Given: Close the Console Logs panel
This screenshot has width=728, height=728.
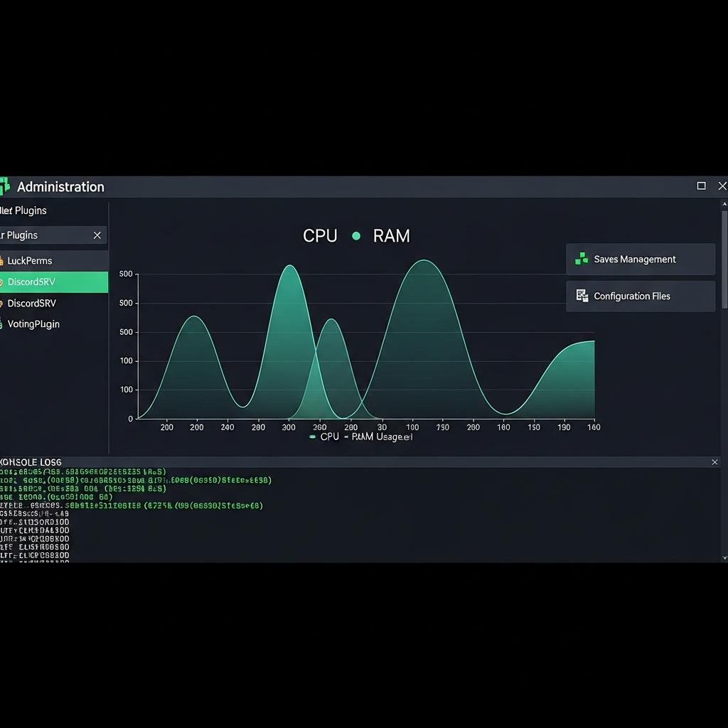Looking at the screenshot, I should point(714,462).
